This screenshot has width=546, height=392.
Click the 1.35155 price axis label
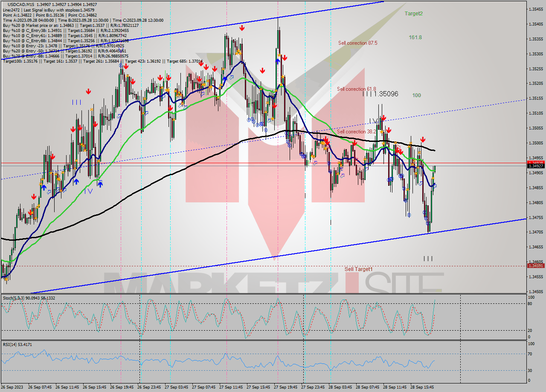[x=536, y=98]
